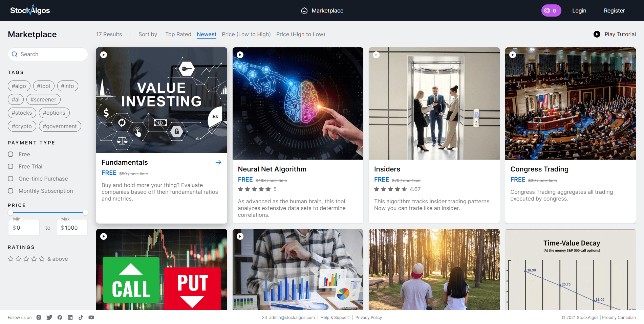The height and width of the screenshot is (324, 644).
Task: Click the marketplace Search field
Action: 51,54
